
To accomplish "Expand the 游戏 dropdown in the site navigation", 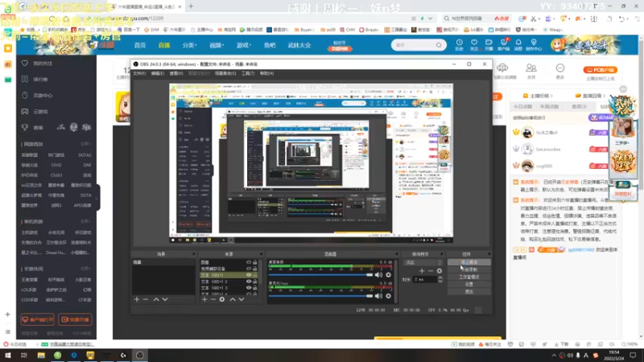I will pos(244,45).
